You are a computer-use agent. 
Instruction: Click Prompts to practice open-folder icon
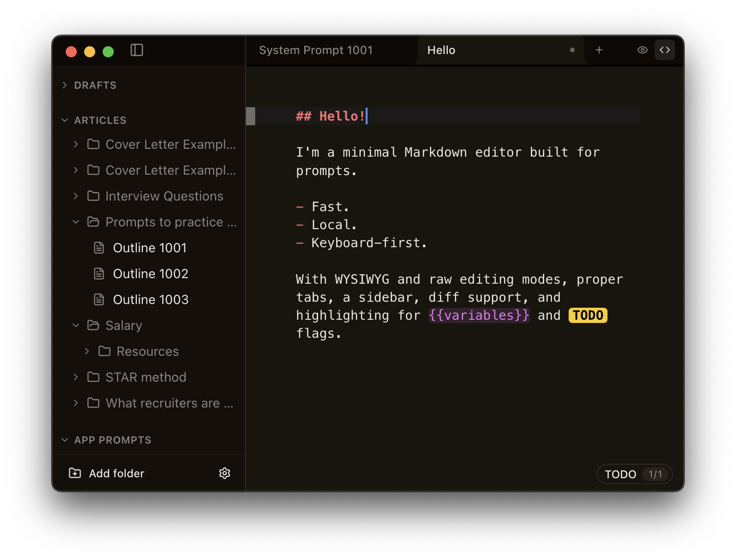click(x=93, y=222)
